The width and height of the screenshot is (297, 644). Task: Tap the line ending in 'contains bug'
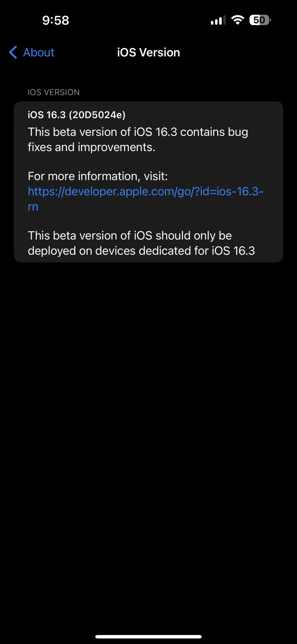coord(138,132)
